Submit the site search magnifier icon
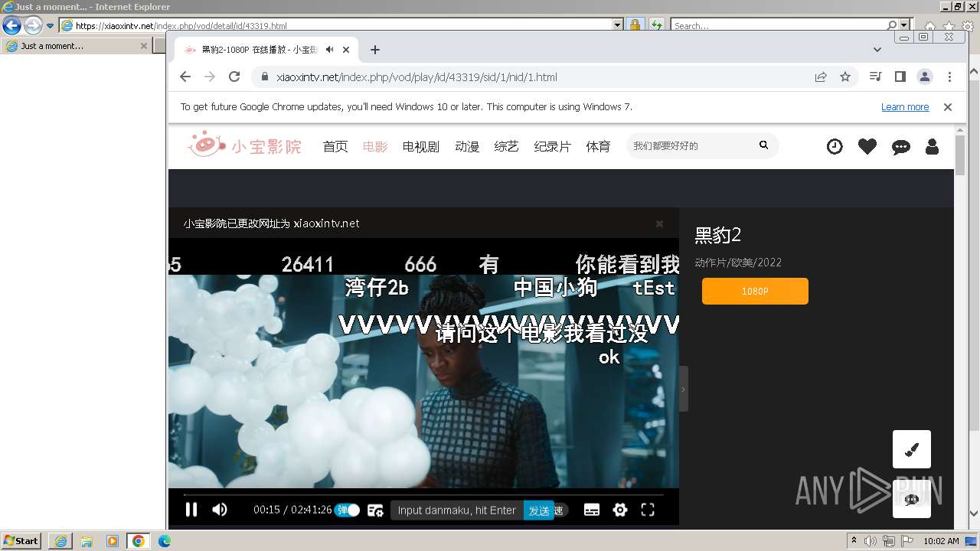 (763, 145)
